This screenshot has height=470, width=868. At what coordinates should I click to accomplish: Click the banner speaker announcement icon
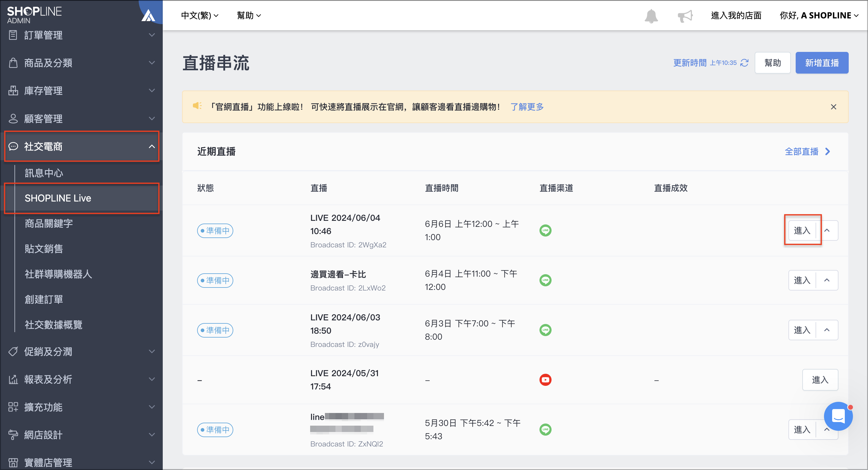[x=197, y=106]
